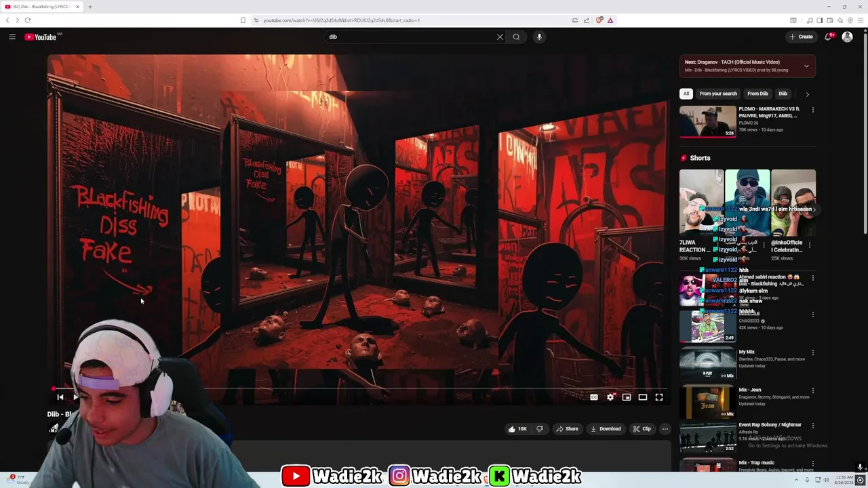Click the Brave Rewards triangle icon

coord(610,20)
